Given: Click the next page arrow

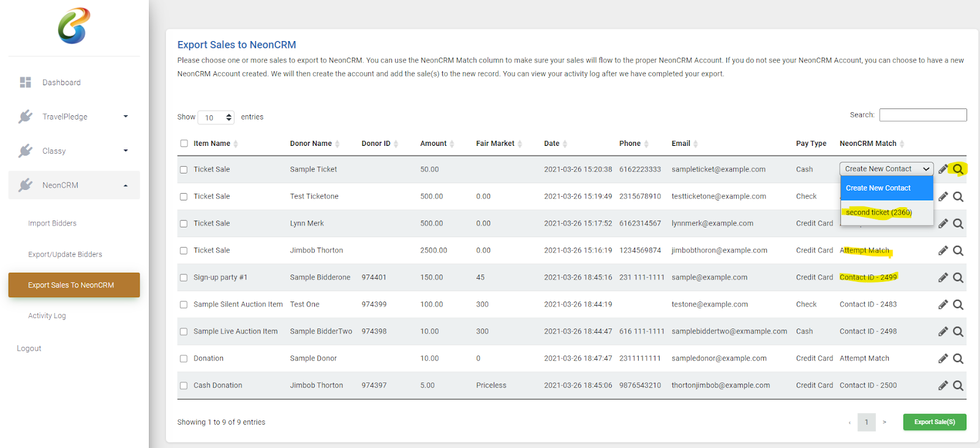Looking at the screenshot, I should pos(884,422).
